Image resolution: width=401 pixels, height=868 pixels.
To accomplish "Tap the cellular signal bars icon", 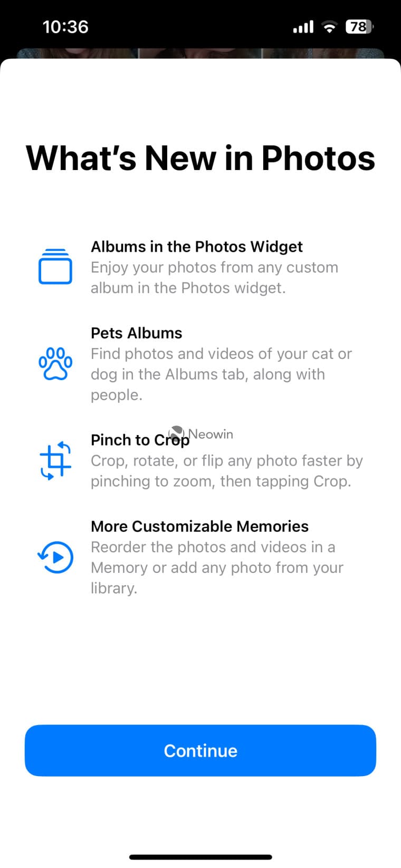I will point(303,27).
